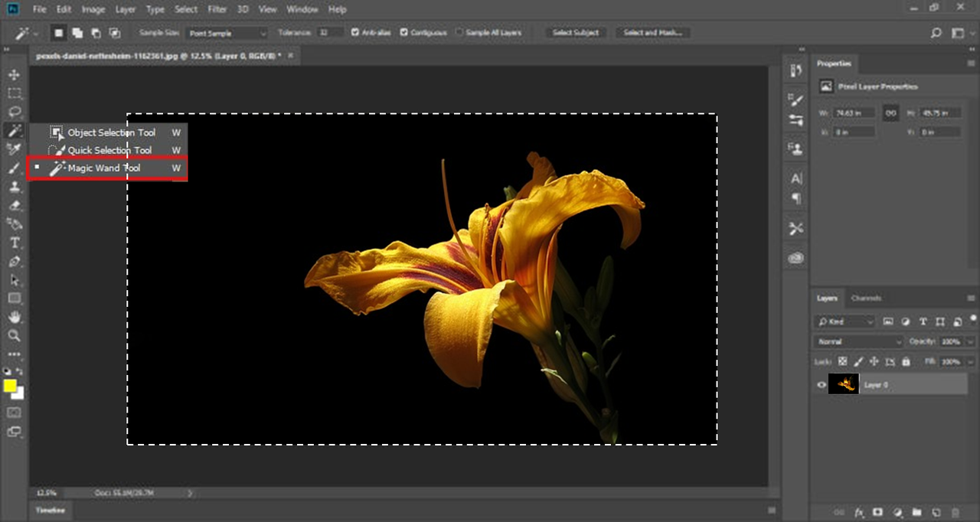Toggle the link width and height icon
Image resolution: width=980 pixels, height=522 pixels.
[x=890, y=113]
